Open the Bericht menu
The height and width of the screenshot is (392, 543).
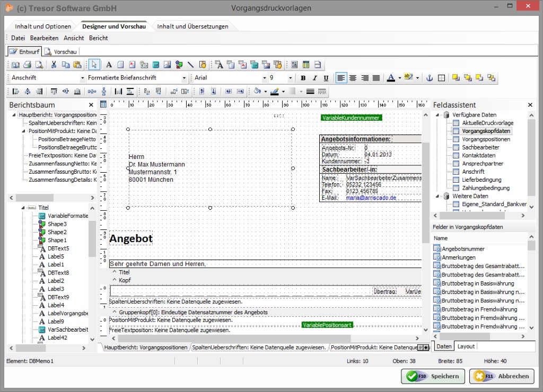tap(98, 38)
